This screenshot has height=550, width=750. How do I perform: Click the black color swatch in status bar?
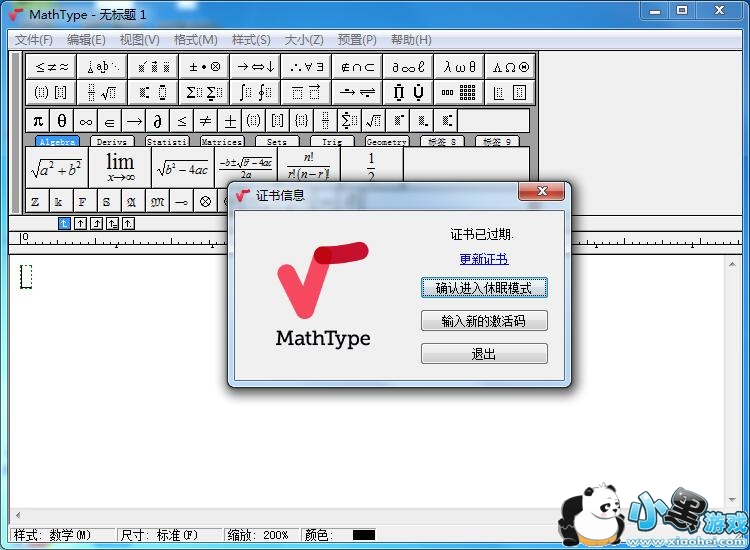364,535
